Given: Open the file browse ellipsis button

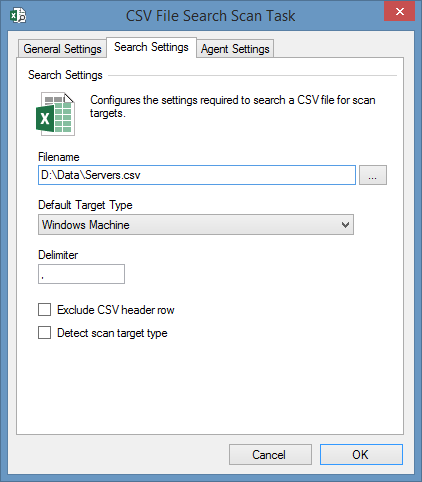Looking at the screenshot, I should tap(373, 175).
